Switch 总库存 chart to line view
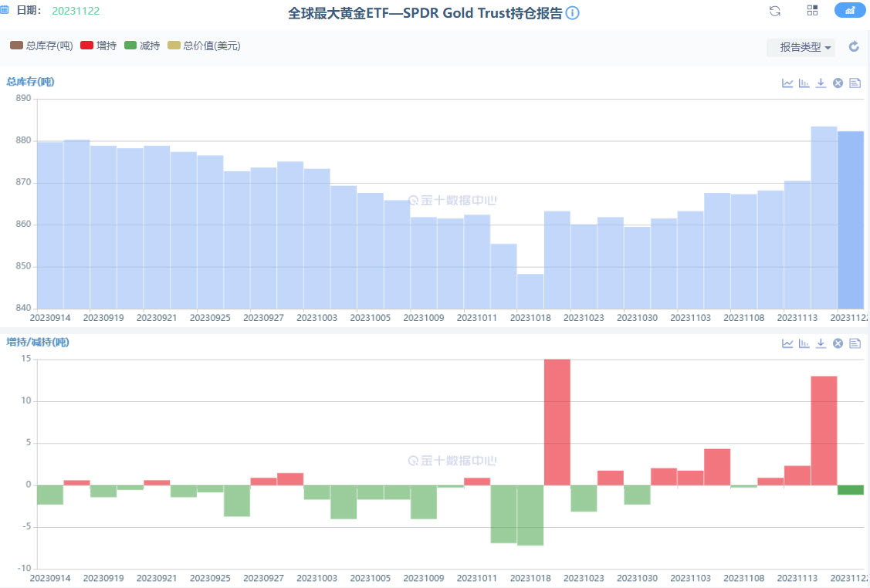870x588 pixels. (787, 83)
